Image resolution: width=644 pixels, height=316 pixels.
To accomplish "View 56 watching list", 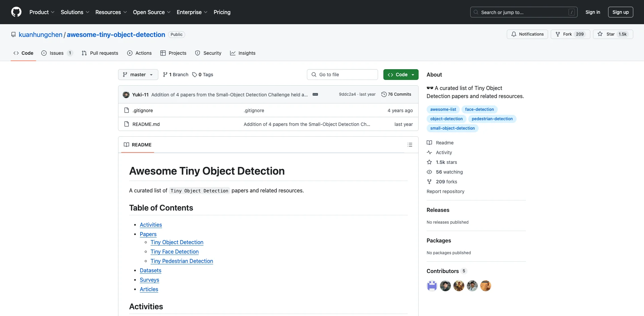I will coord(445,172).
